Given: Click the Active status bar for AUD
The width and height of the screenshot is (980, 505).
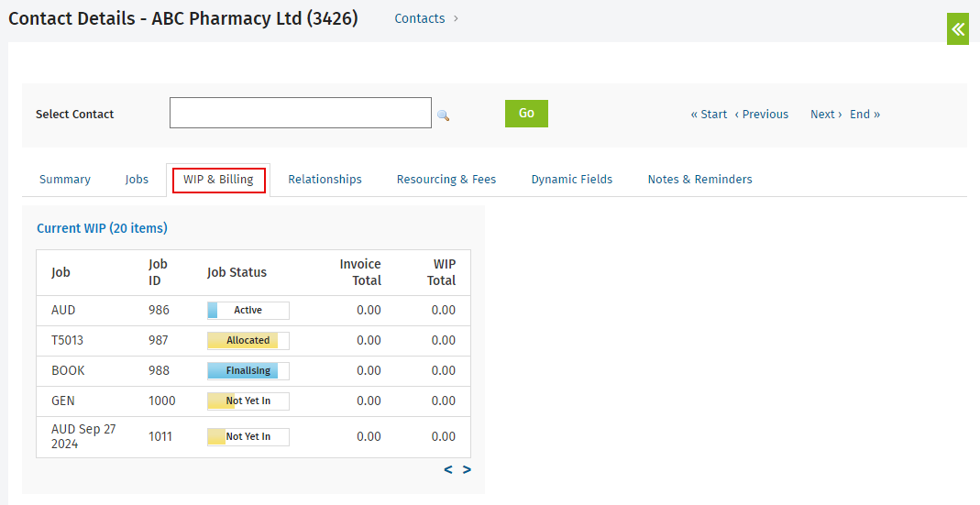Looking at the screenshot, I should tap(248, 311).
